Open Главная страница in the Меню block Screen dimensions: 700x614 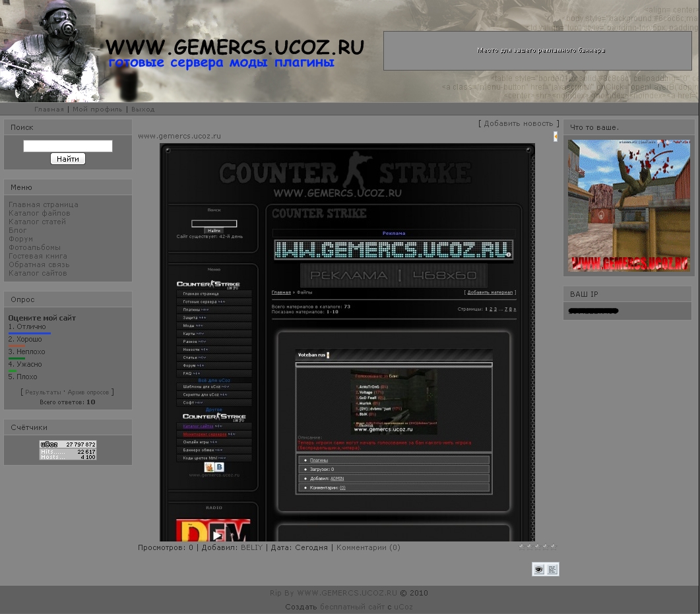[44, 204]
